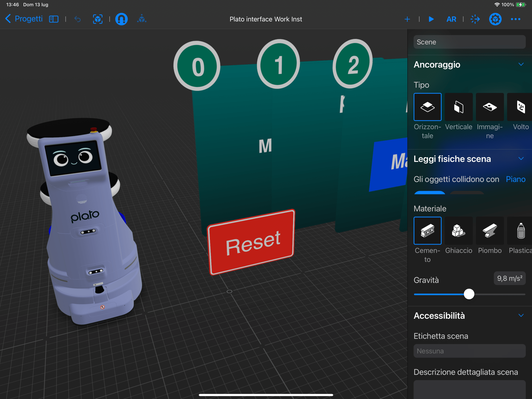532x399 pixels.
Task: Tap the project title Plato interface Work Inst
Action: click(266, 19)
